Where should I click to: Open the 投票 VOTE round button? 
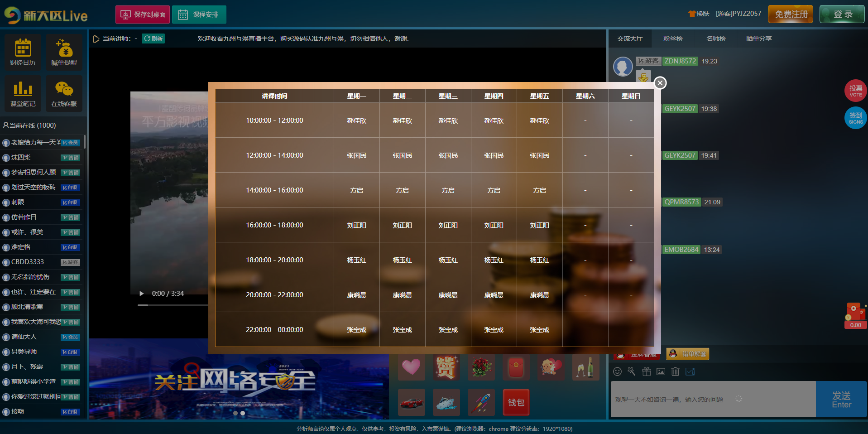point(855,91)
